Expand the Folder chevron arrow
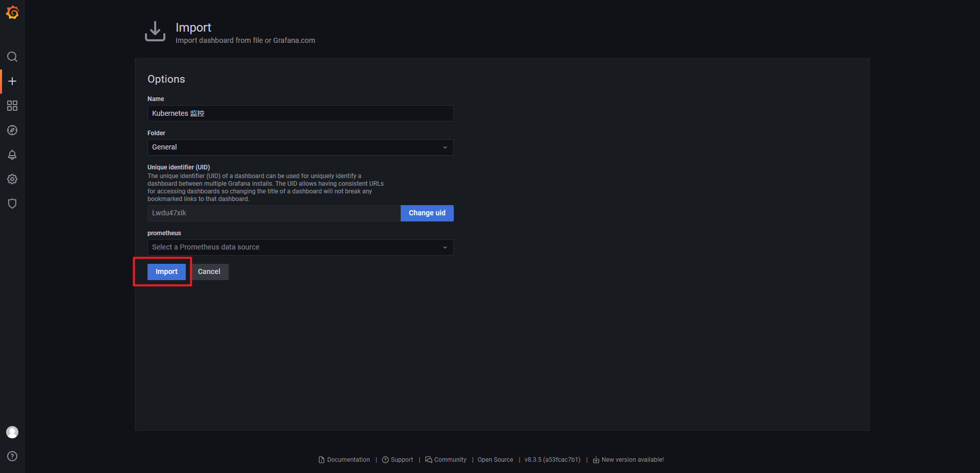 coord(445,147)
